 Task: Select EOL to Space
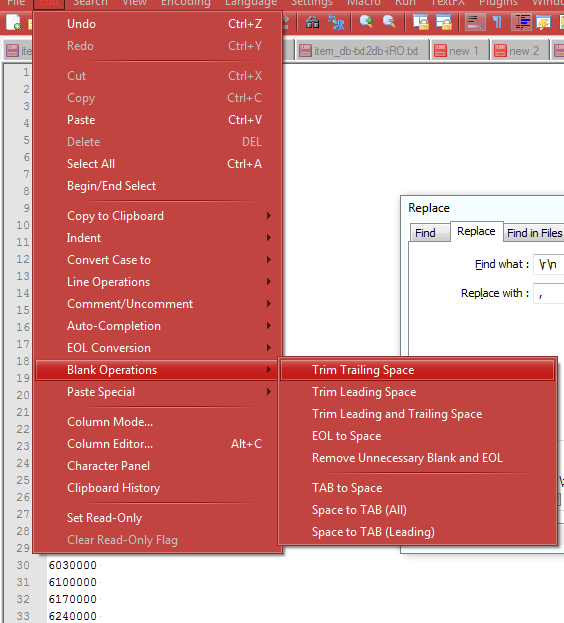tap(417, 436)
